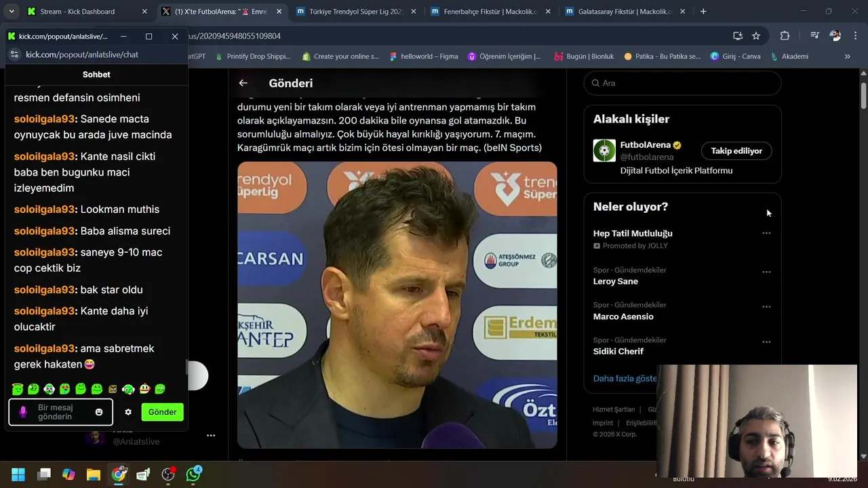Open Chrome profile avatar
868x488 pixels.
coord(835,36)
